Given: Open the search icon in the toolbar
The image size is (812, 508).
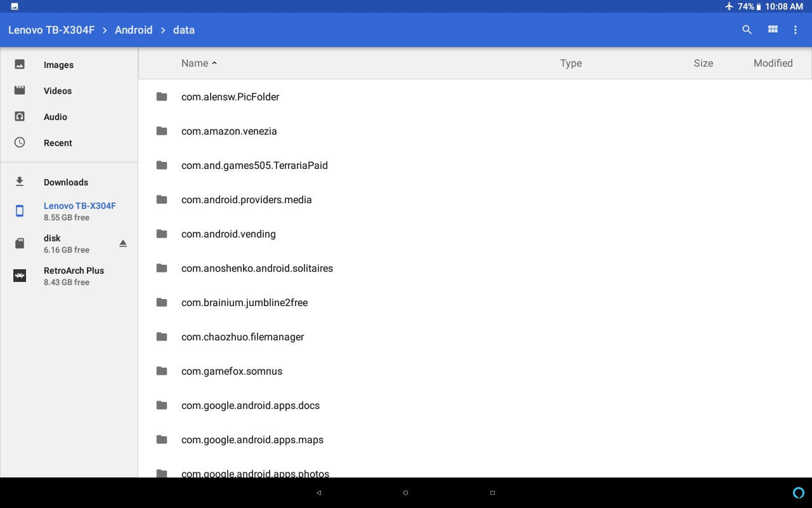Looking at the screenshot, I should pyautogui.click(x=747, y=30).
